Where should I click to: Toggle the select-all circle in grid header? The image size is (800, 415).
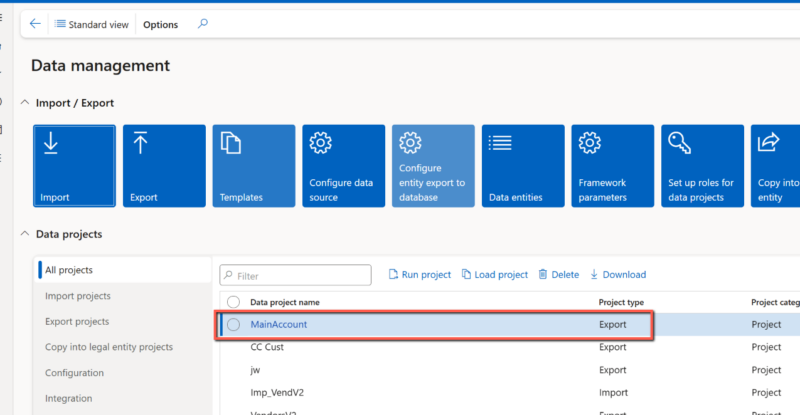pyautogui.click(x=234, y=302)
